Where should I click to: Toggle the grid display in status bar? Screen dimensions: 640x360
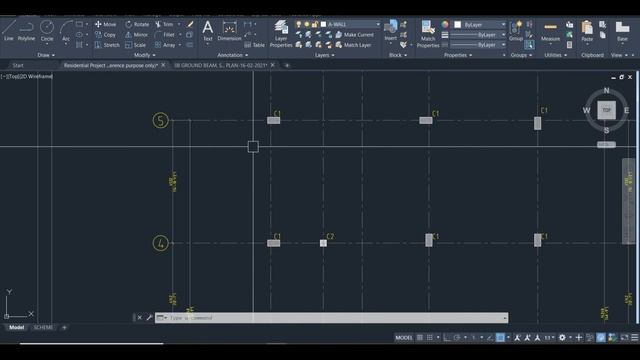pyautogui.click(x=420, y=338)
